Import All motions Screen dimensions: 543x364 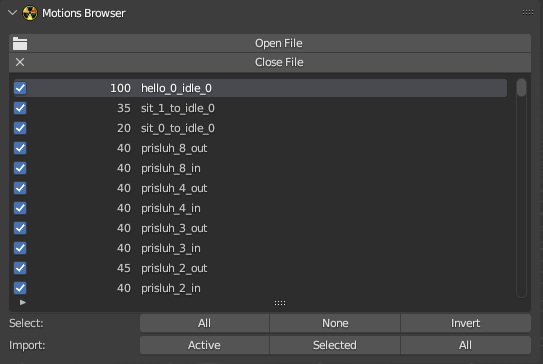(465, 345)
